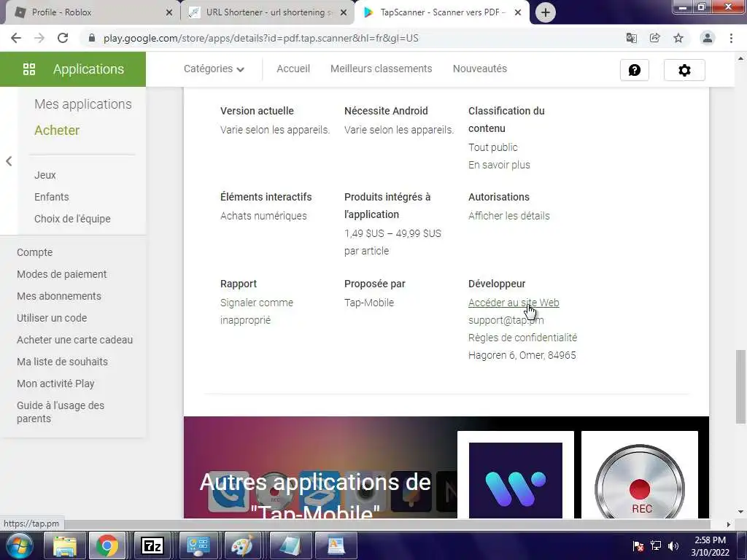Image resolution: width=747 pixels, height=560 pixels.
Task: Open Ma liste de souhaits
Action: pyautogui.click(x=63, y=362)
